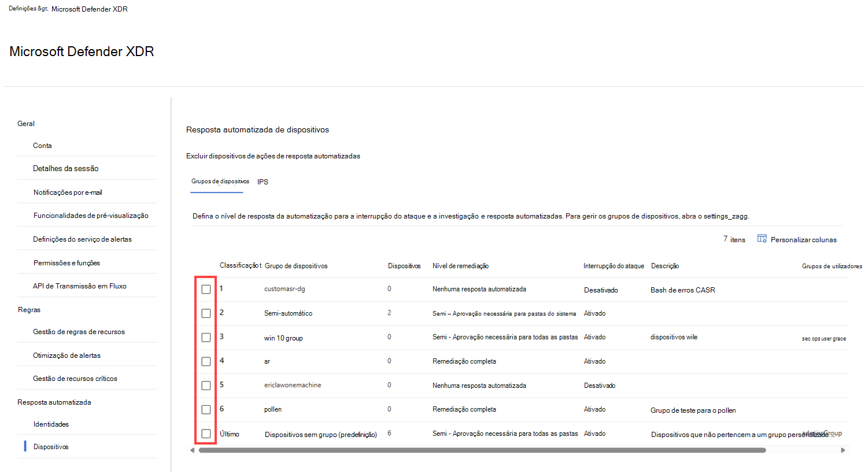The image size is (868, 474).
Task: Click Desativado in the ericlawonemachine row
Action: [x=600, y=386]
